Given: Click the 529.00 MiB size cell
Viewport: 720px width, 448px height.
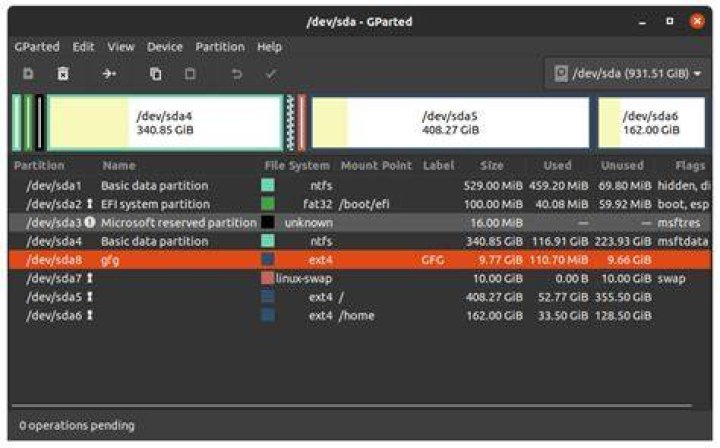Looking at the screenshot, I should tap(493, 186).
